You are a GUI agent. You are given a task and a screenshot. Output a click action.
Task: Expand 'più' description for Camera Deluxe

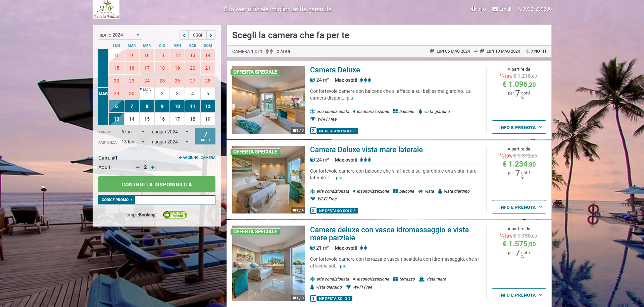tap(350, 98)
